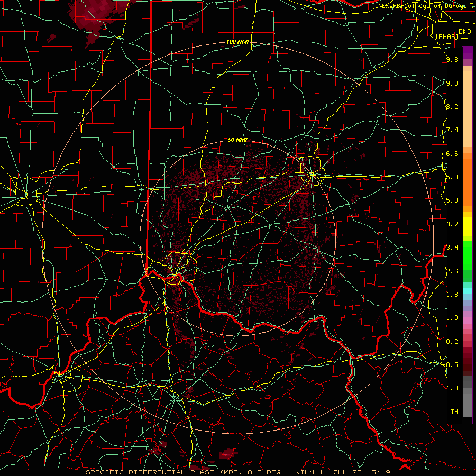476x476 pixels.
Task: Click the purple band at top of the color bar
Action: tap(467, 53)
